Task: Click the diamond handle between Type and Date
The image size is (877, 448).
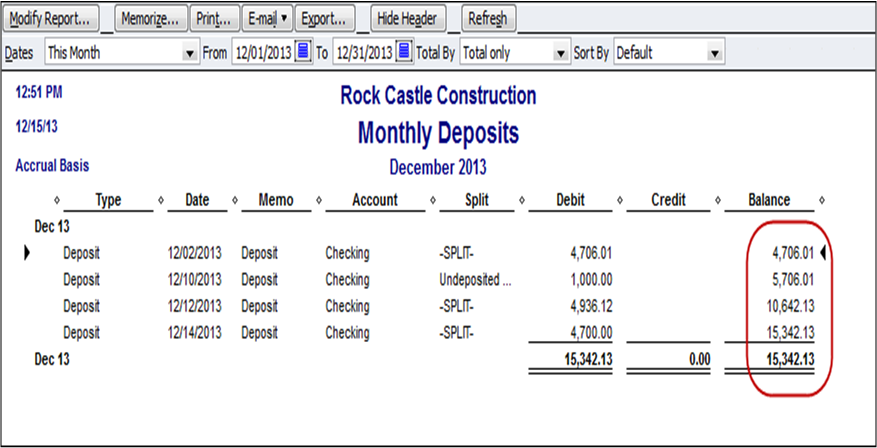Action: click(x=161, y=200)
